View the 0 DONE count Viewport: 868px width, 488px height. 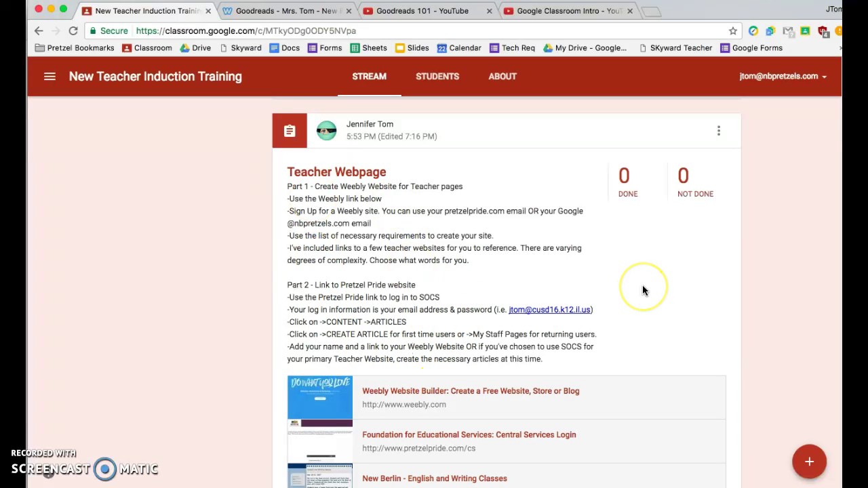(627, 182)
